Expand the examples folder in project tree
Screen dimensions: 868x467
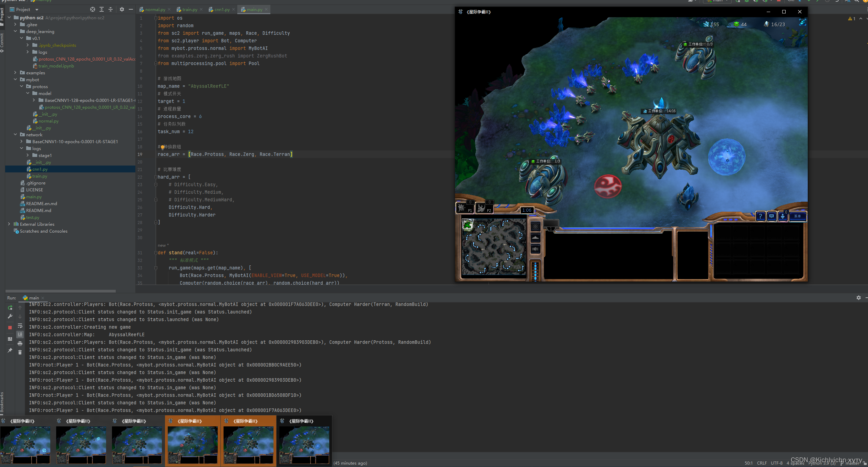[x=15, y=73]
